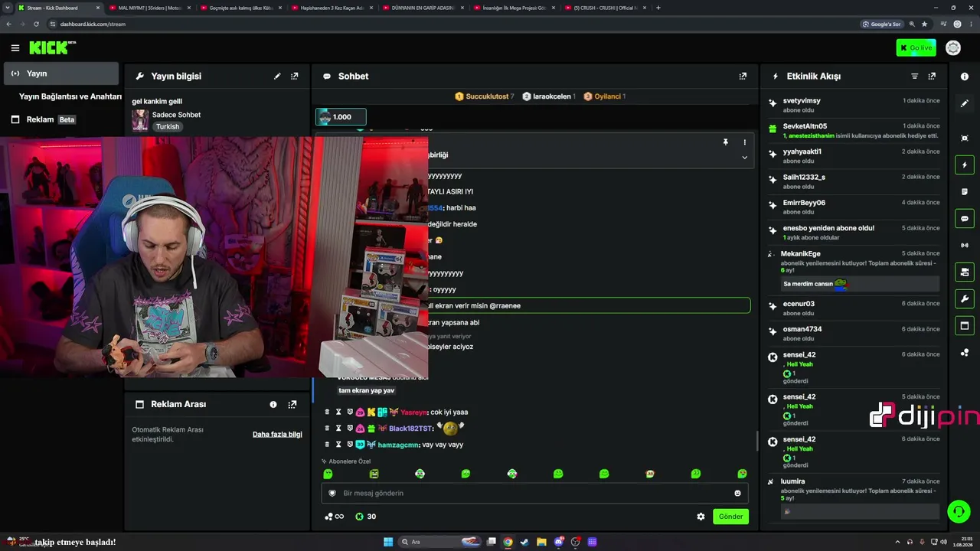Open Yayın Bağlantısı ve Anahtarı page
The height and width of the screenshot is (551, 980).
pos(70,96)
